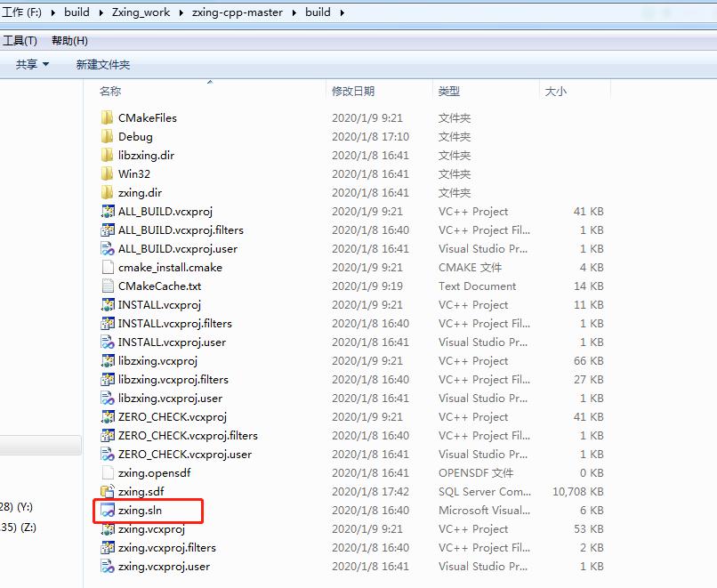Click the zxing.sln solution file icon
717x588 pixels.
click(x=108, y=511)
